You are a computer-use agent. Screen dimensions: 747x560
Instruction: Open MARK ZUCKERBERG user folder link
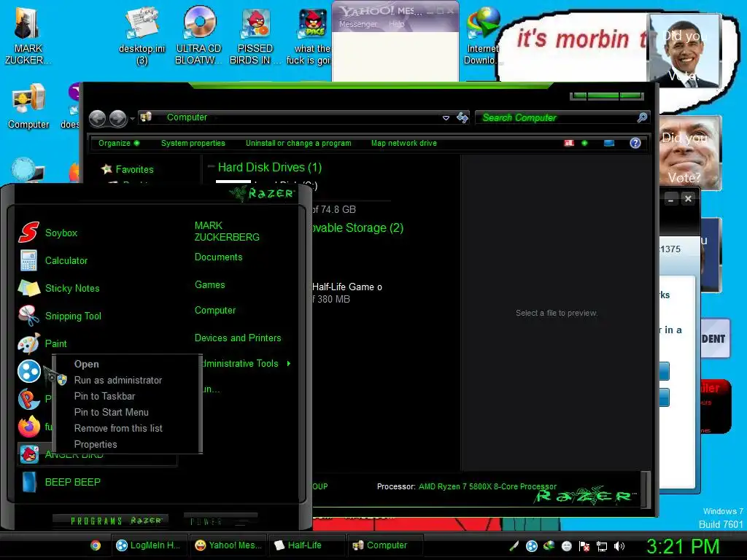click(227, 231)
